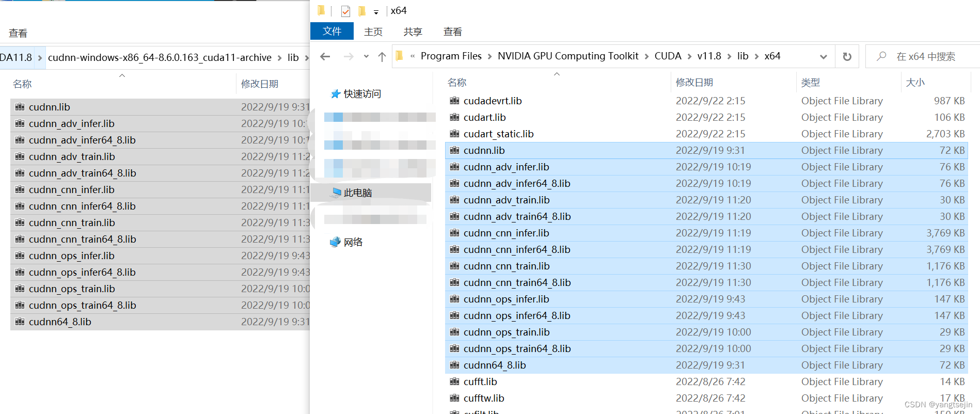
Task: Open the quick access toolbar customize dropdown
Action: [376, 12]
